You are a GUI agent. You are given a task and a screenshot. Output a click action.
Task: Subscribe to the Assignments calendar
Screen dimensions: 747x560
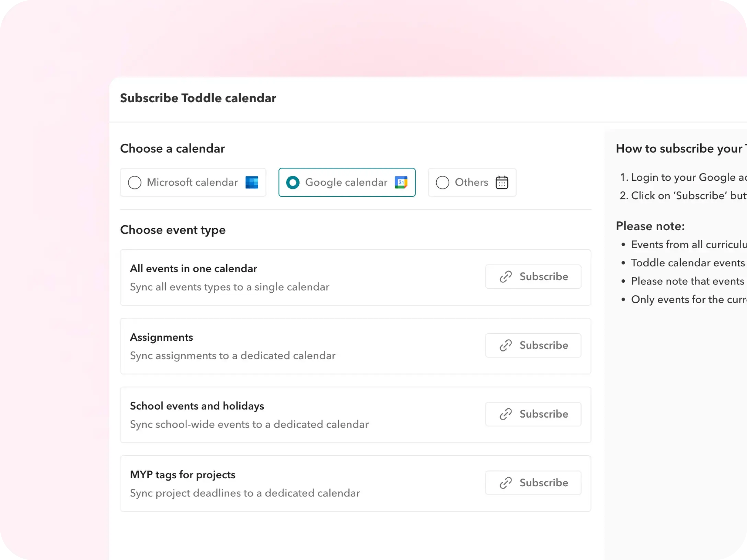[533, 345]
